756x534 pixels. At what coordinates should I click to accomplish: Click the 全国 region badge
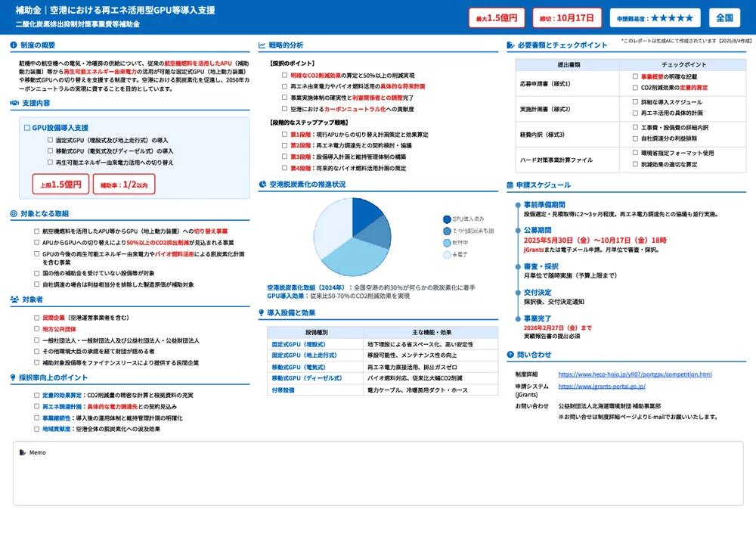tap(724, 18)
